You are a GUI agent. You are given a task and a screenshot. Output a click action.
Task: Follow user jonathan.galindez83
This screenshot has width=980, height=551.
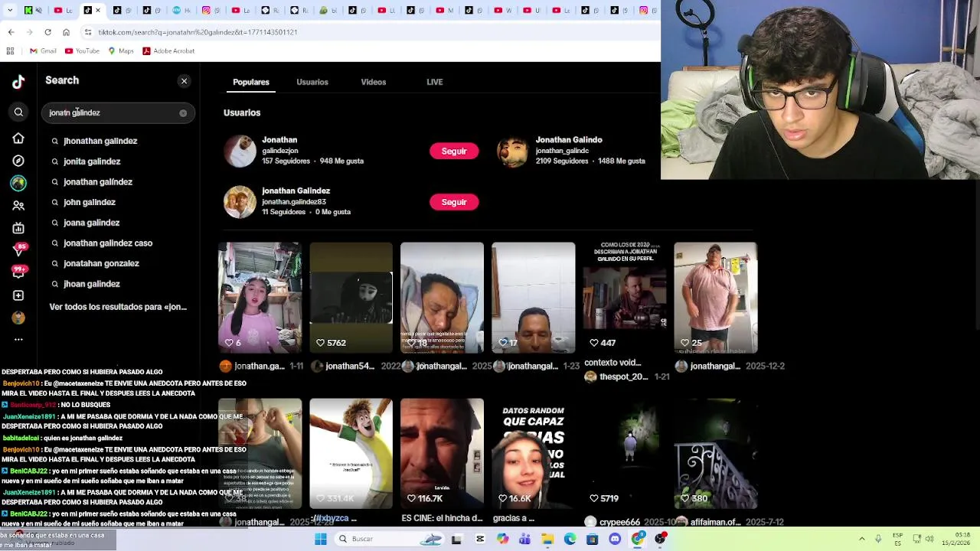[x=454, y=202]
